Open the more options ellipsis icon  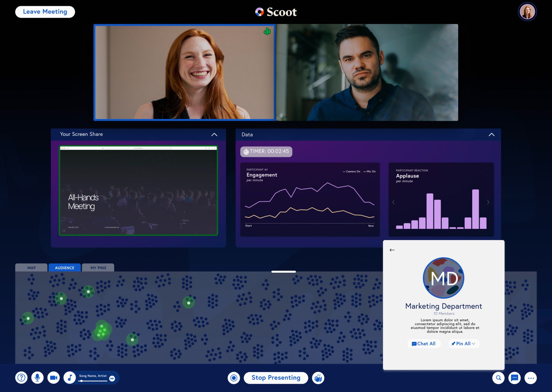[x=530, y=378]
